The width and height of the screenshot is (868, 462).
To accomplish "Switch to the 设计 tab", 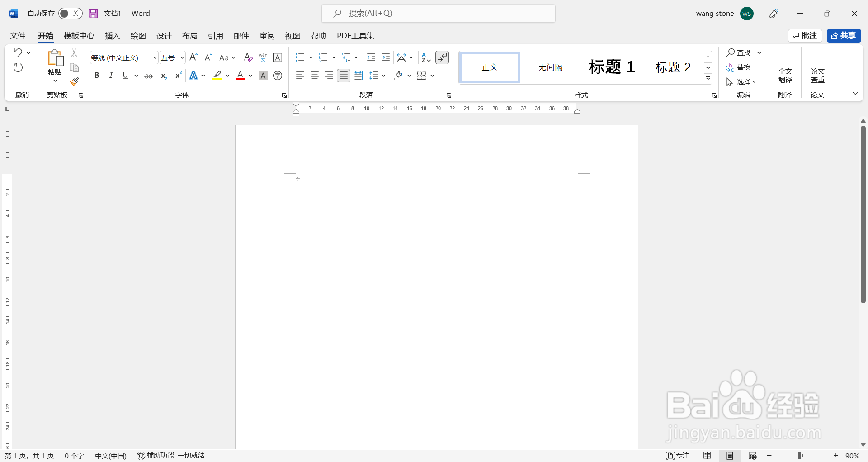I will (x=164, y=36).
